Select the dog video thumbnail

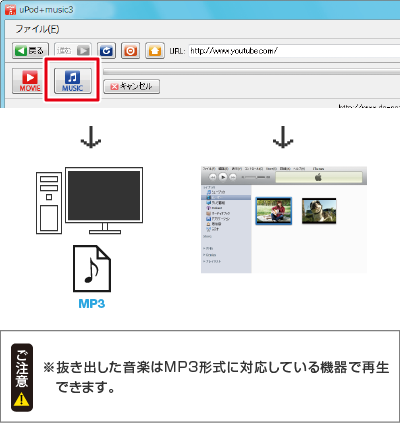click(319, 211)
